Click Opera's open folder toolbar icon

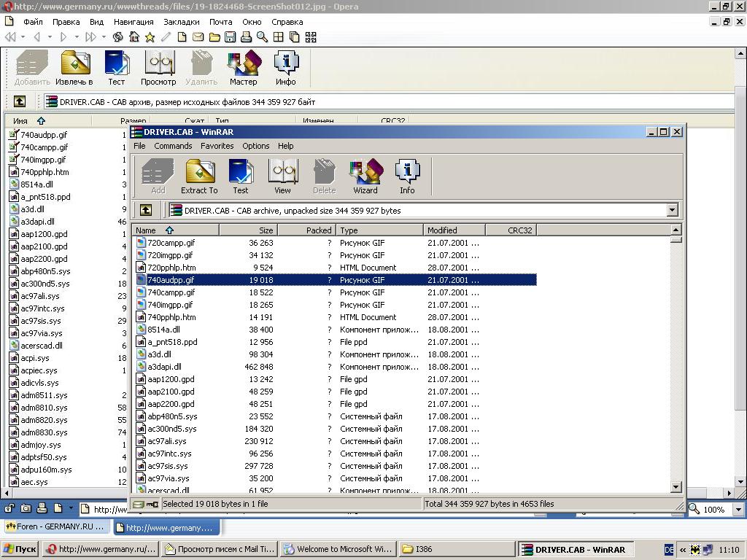pos(214,37)
